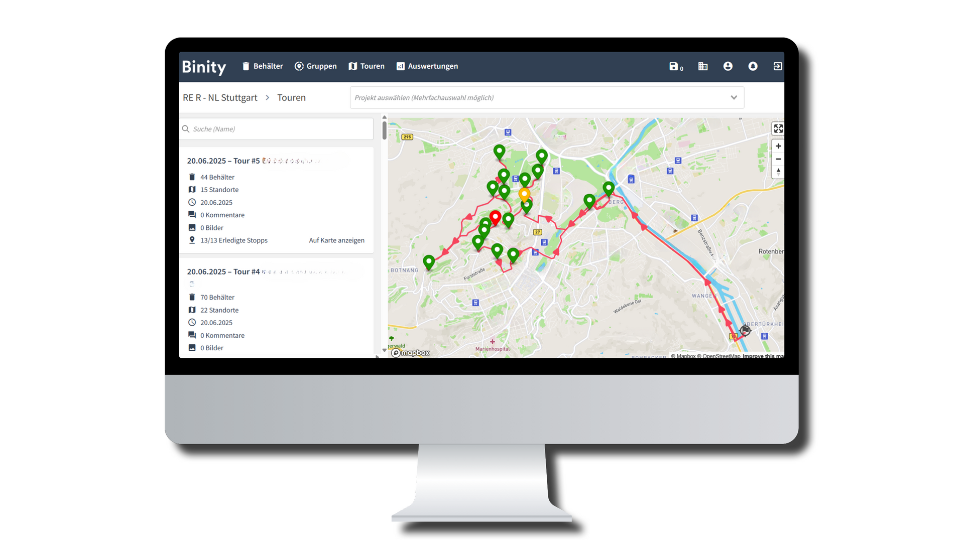Click Auf Karte anzeigen for Tour #5

(x=336, y=240)
